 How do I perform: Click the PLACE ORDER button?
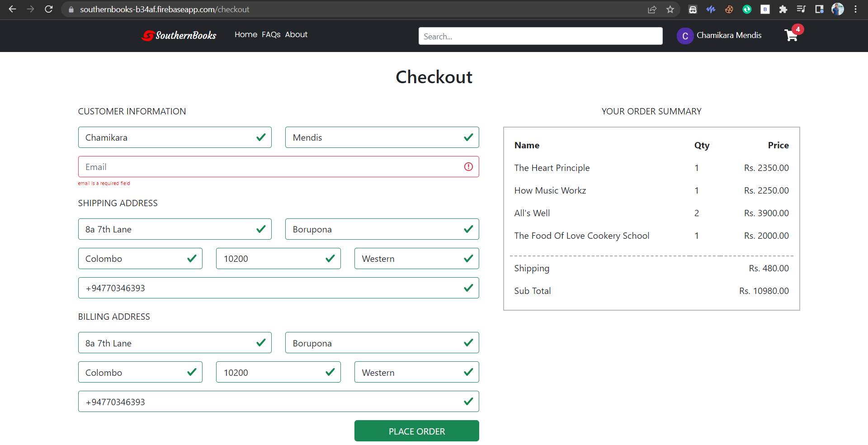(x=416, y=431)
